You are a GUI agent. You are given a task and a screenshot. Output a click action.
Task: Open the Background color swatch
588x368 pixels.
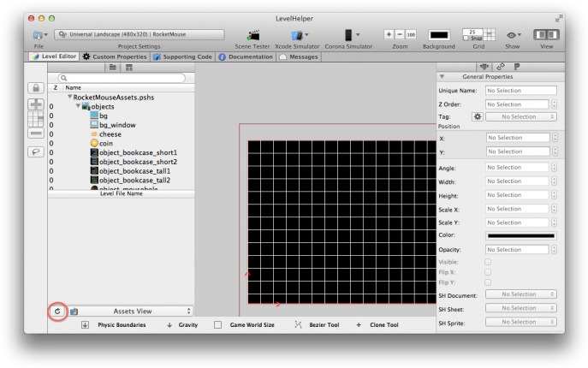click(439, 35)
